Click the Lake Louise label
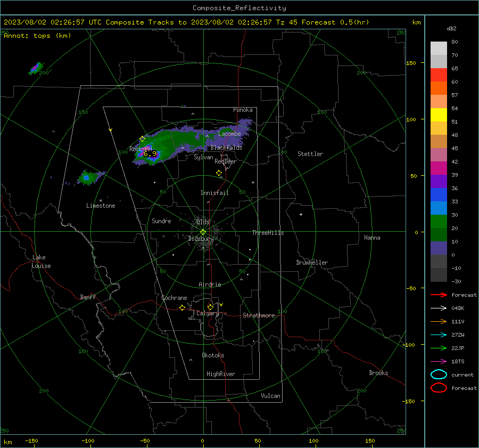This screenshot has width=479, height=448. [x=41, y=262]
